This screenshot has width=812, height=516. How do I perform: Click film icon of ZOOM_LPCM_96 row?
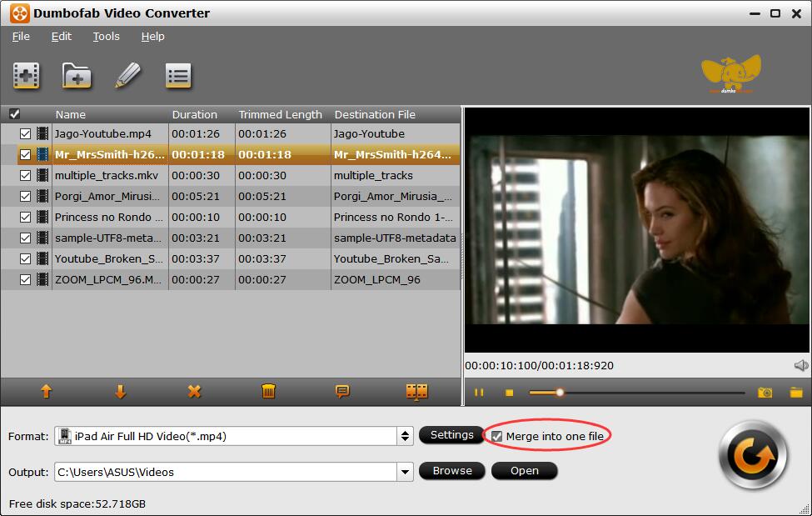pos(42,279)
